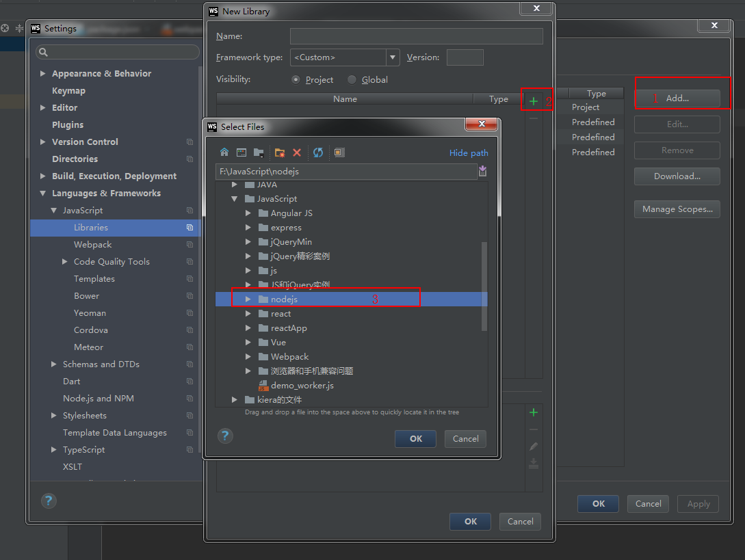This screenshot has width=745, height=560.
Task: Collapse Languages & Frameworks section
Action: (43, 194)
